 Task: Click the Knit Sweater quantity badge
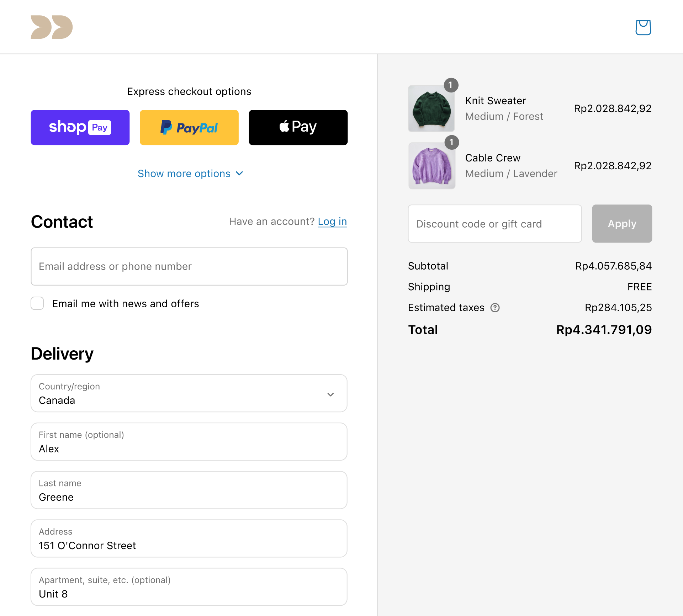451,85
